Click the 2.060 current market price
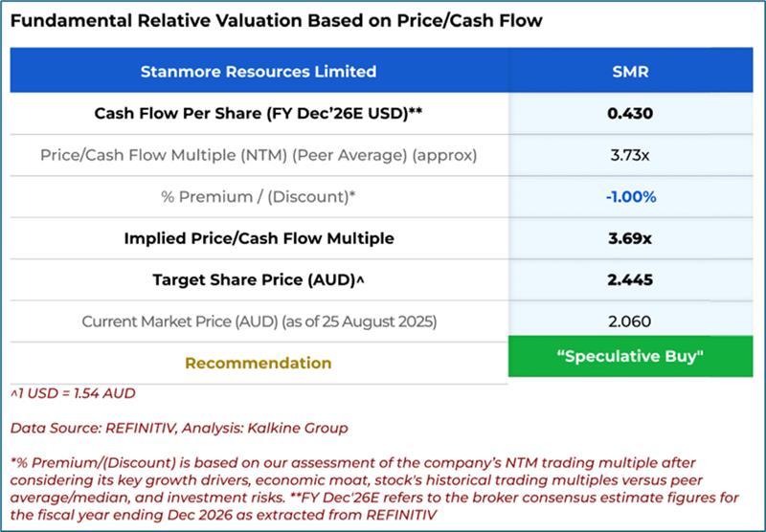766x532 pixels. [630, 321]
